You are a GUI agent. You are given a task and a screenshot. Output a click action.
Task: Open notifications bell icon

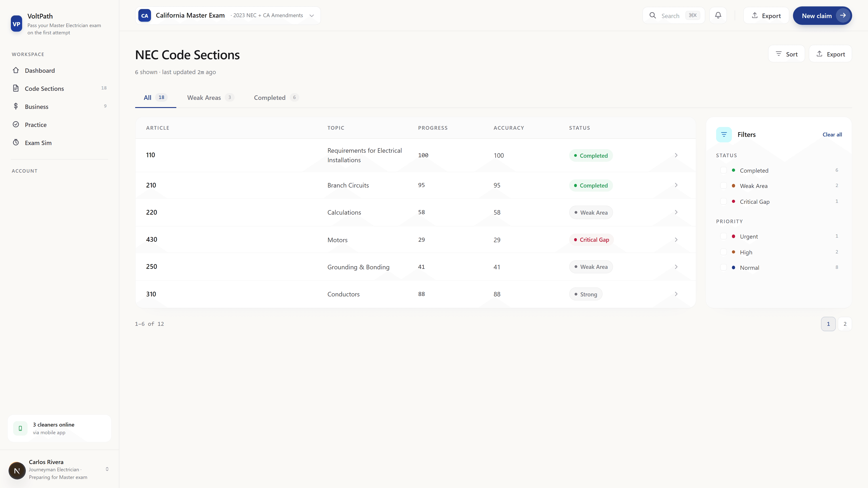pos(718,16)
